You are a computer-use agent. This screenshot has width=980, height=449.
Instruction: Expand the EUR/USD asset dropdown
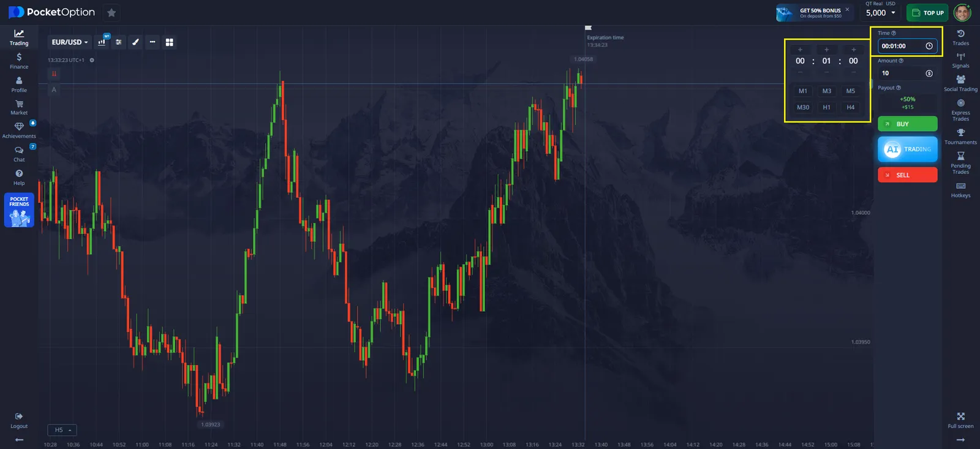tap(70, 42)
